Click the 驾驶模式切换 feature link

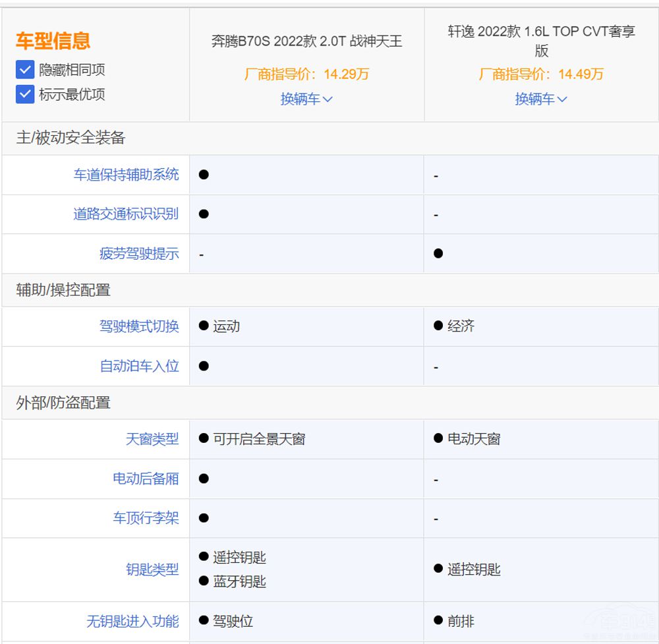(x=139, y=326)
